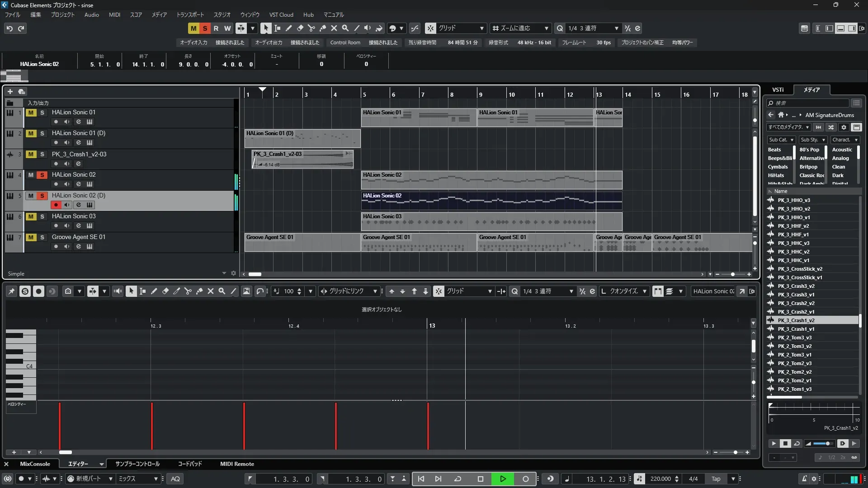Image resolution: width=868 pixels, height=488 pixels.
Task: Click the Tap tempo button
Action: pos(716,479)
